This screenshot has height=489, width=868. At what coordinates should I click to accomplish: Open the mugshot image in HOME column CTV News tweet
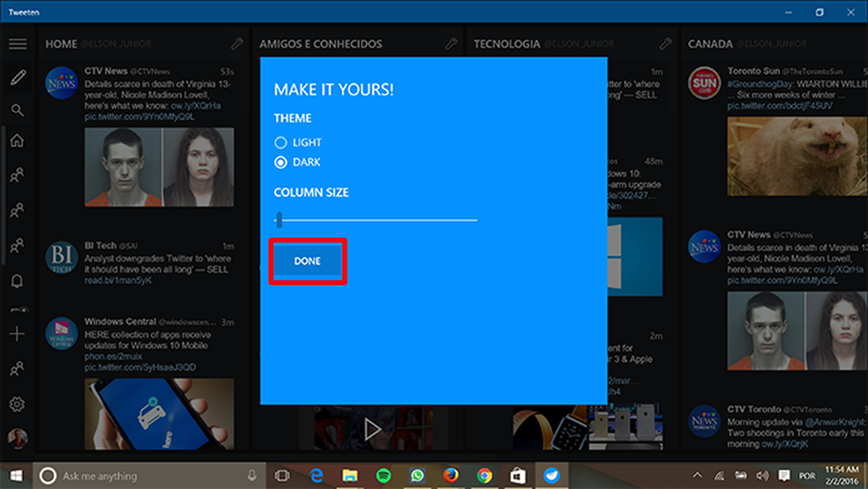[160, 167]
